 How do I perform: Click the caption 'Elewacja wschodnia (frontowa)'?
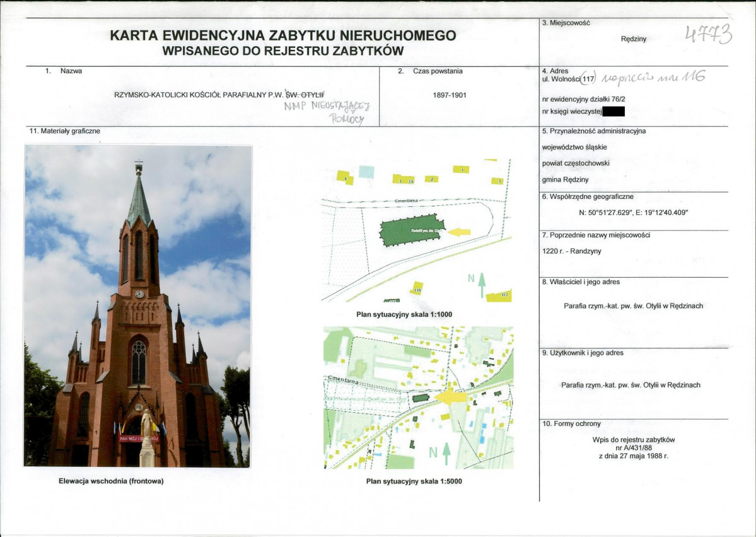(111, 481)
